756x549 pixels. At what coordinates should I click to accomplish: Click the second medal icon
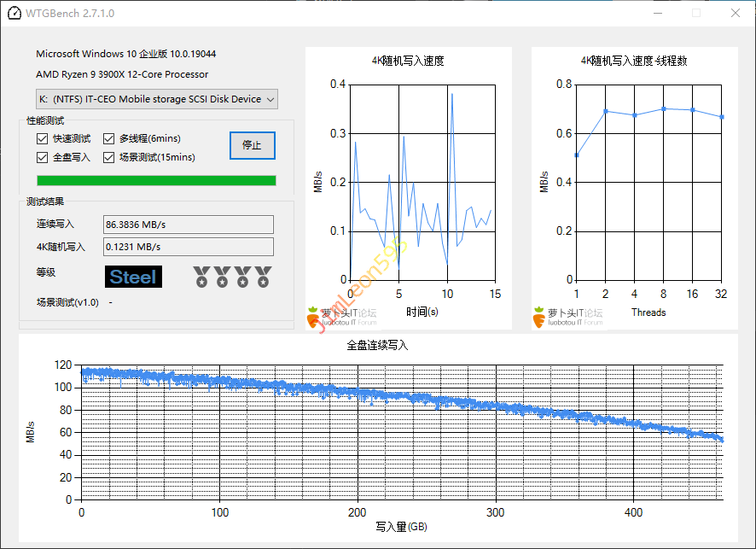coord(222,276)
